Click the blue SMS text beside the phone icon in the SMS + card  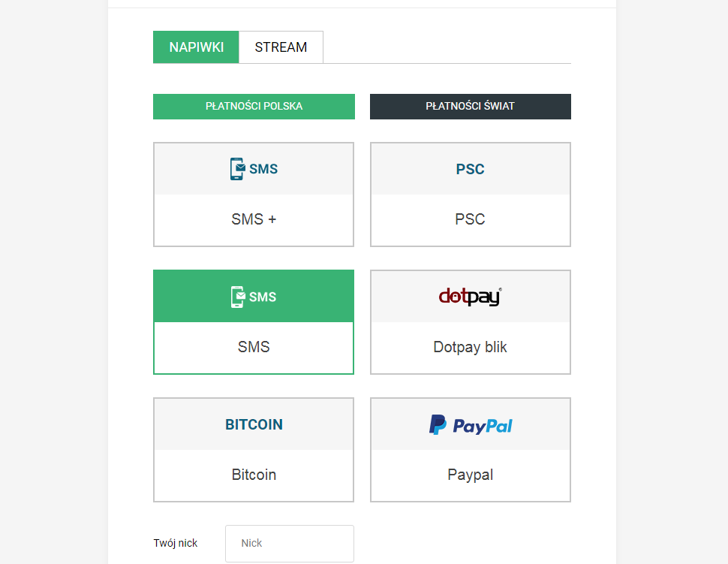263,169
